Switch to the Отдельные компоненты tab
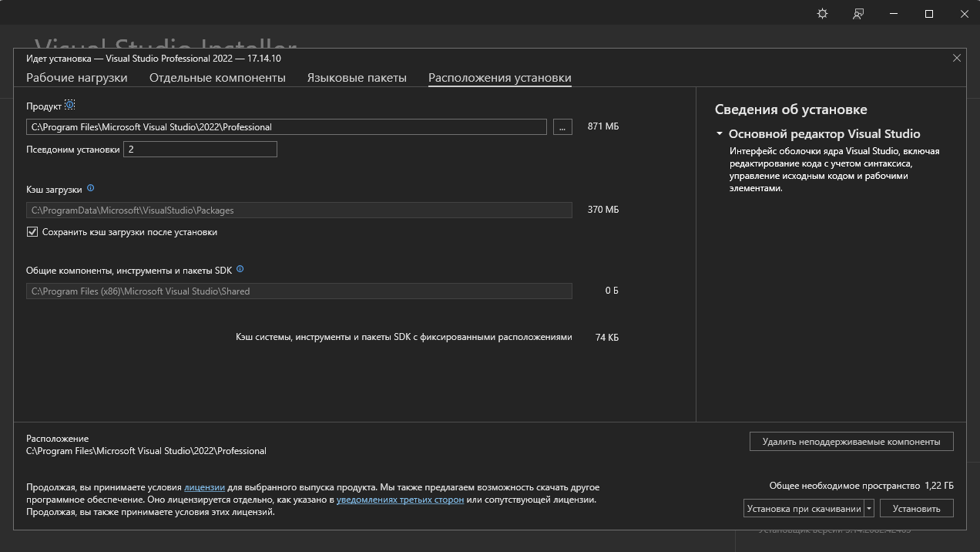Screen dimensions: 980x552 pyautogui.click(x=217, y=78)
